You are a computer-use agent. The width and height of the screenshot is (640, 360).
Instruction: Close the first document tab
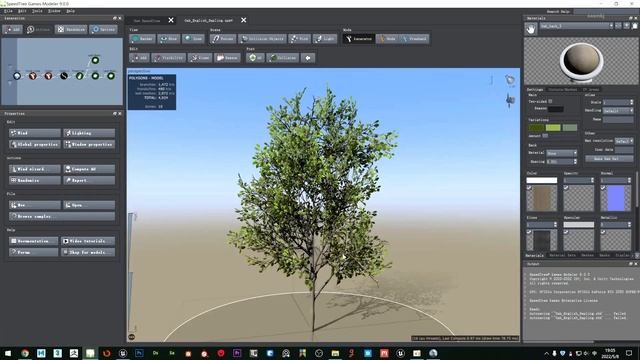171,20
